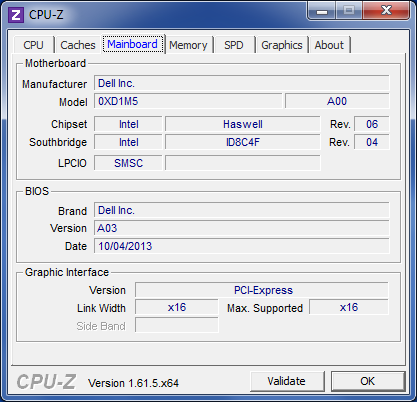Click the Southbridge ID8C4F field
417x402 pixels.
243,142
